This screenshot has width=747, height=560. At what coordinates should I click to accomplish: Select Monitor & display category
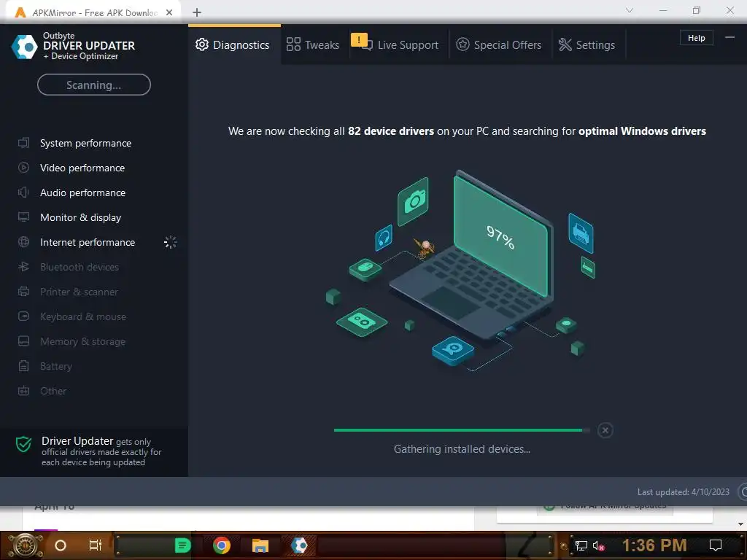pyautogui.click(x=80, y=217)
